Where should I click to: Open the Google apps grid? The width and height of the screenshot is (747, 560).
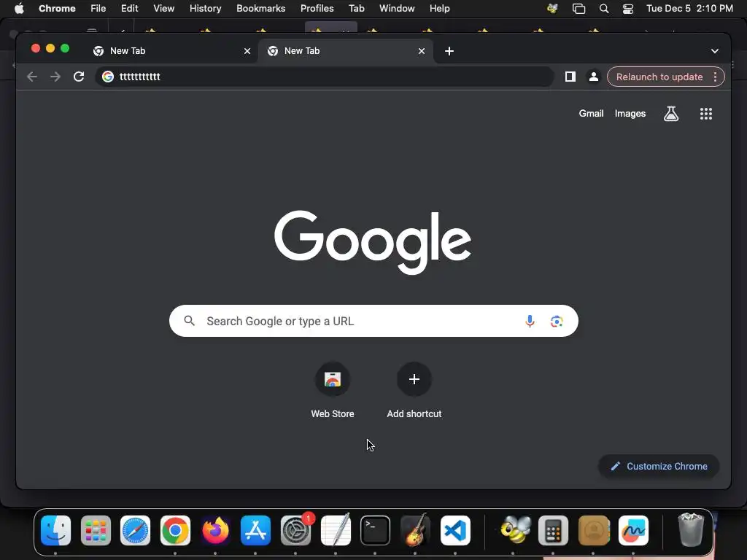[706, 113]
